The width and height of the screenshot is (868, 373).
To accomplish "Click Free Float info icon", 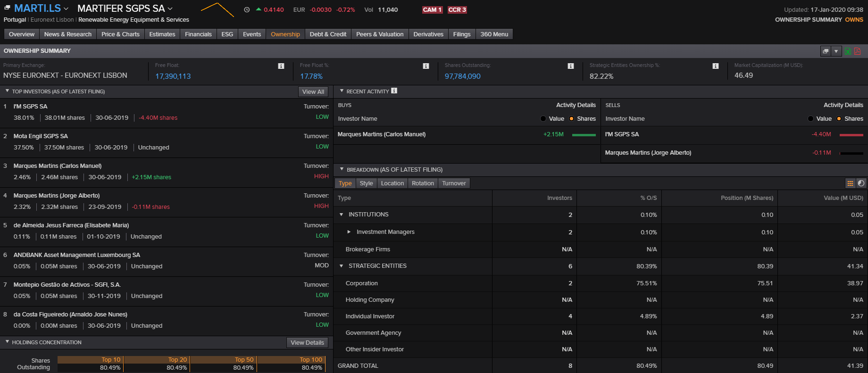I will click(281, 66).
